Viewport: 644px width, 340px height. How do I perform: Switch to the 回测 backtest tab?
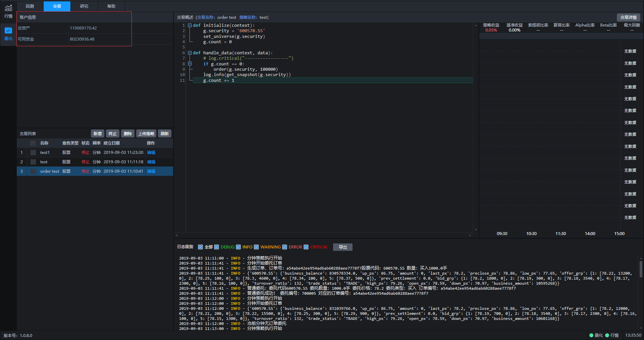pyautogui.click(x=30, y=6)
